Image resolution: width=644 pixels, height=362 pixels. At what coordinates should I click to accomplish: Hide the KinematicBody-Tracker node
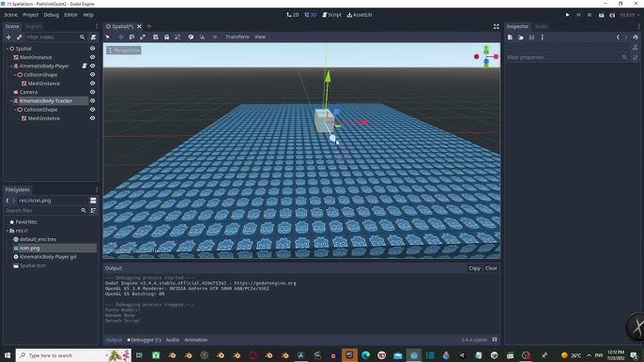coord(92,100)
